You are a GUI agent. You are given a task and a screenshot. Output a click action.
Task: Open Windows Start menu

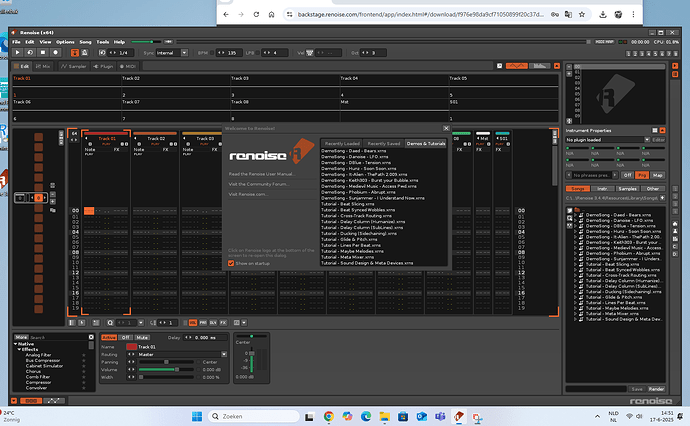point(197,416)
